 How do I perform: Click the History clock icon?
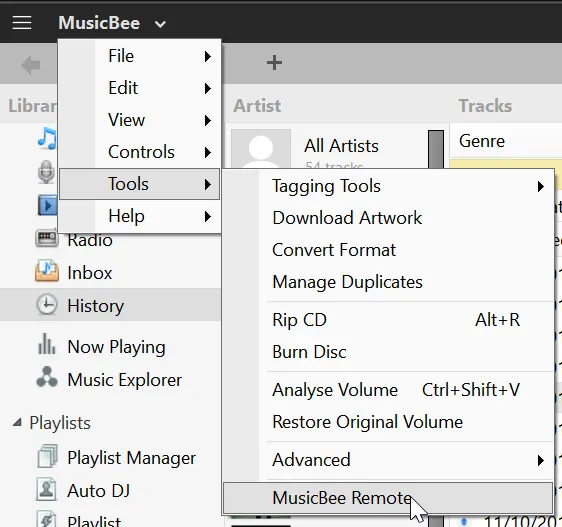(47, 305)
